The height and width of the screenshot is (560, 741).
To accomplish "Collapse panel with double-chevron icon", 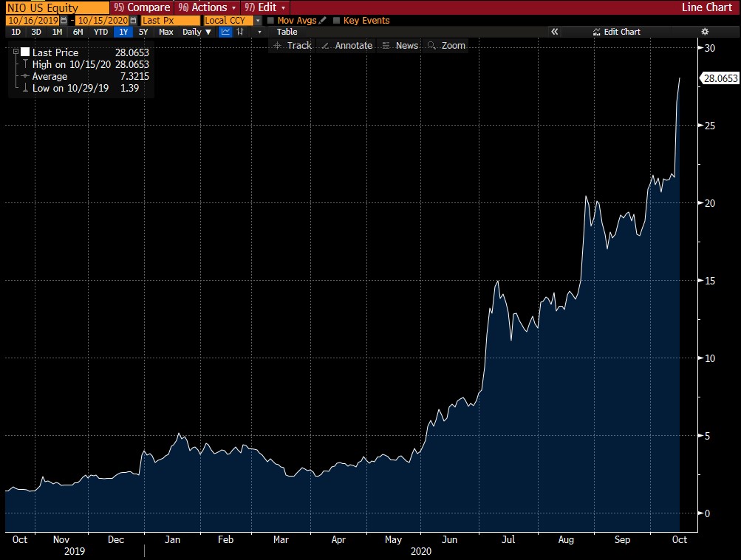I will 555,32.
